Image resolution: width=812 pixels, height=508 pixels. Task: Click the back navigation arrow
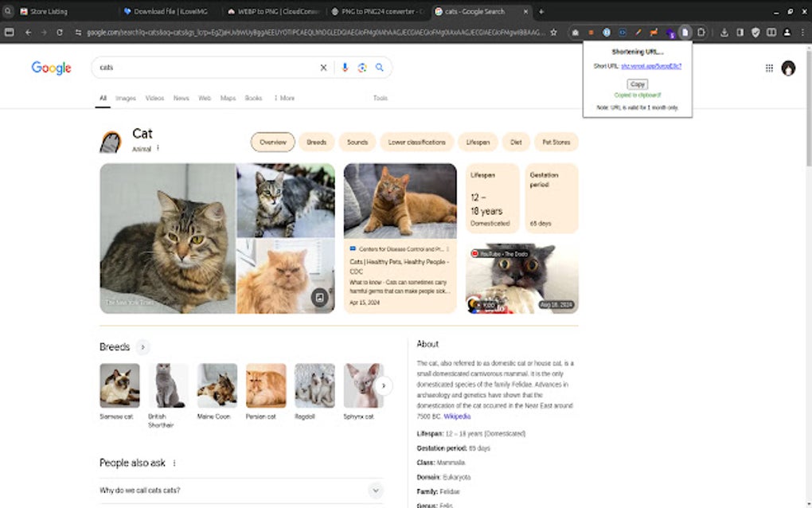pyautogui.click(x=27, y=33)
